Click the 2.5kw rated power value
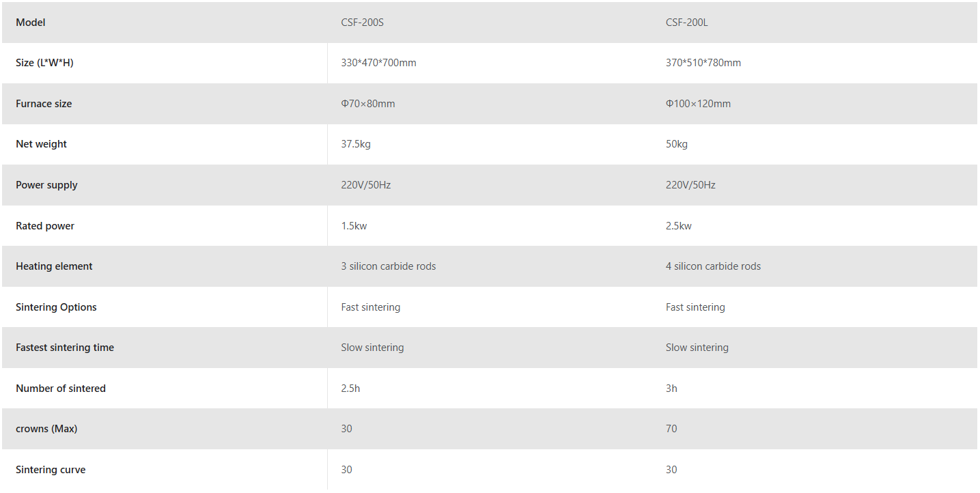The image size is (980, 493). (x=678, y=226)
